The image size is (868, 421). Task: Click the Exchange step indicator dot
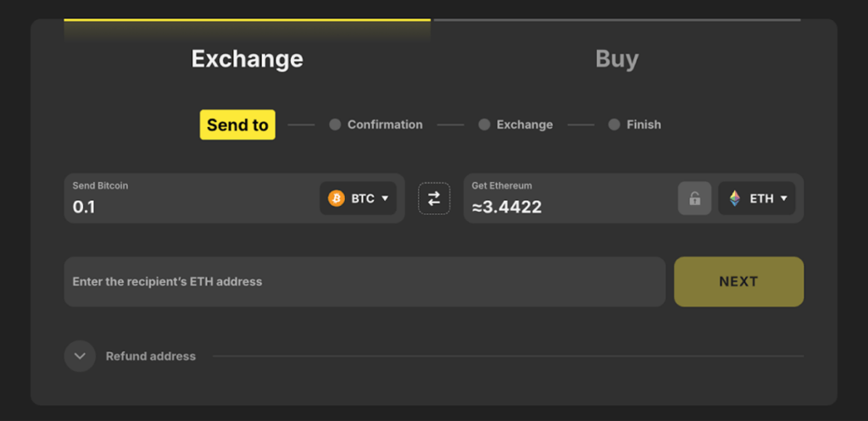[484, 125]
